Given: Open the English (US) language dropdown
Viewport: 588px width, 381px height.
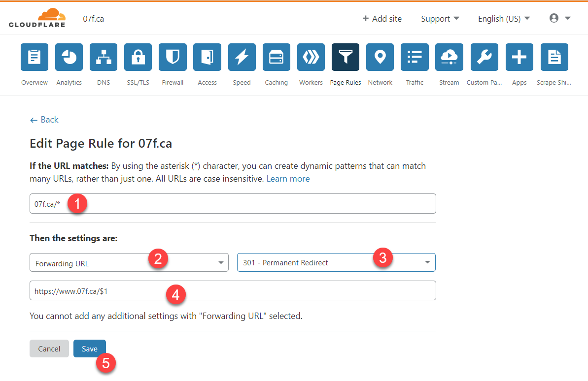Looking at the screenshot, I should click(504, 19).
